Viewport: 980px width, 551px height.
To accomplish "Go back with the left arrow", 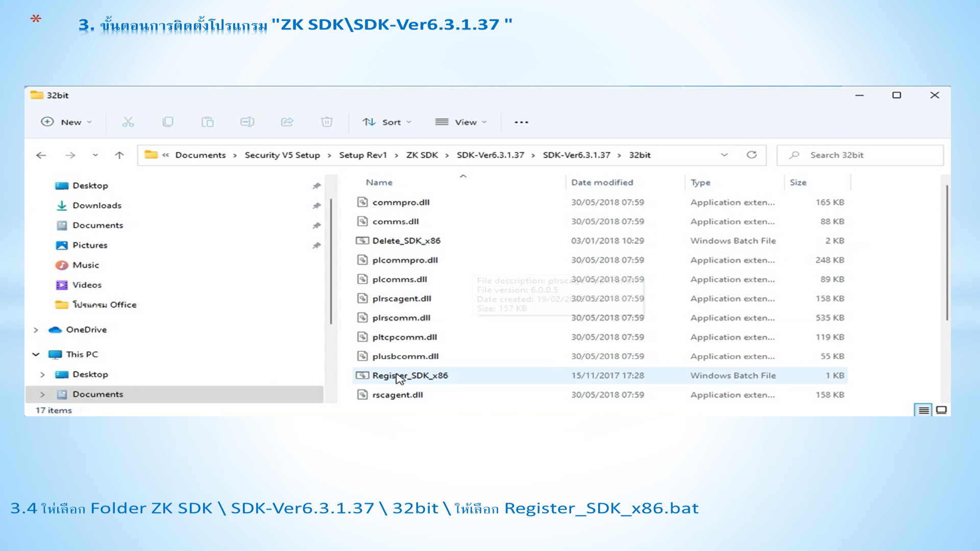I will pos(41,155).
